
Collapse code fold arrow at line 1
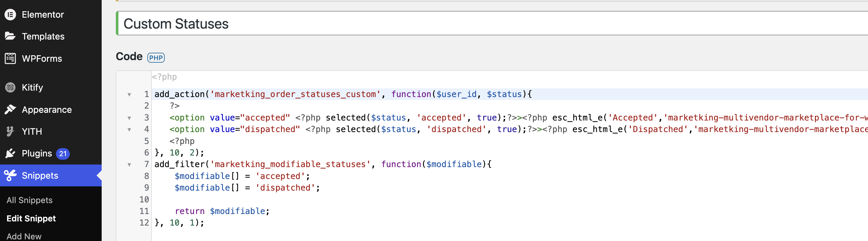pos(129,94)
